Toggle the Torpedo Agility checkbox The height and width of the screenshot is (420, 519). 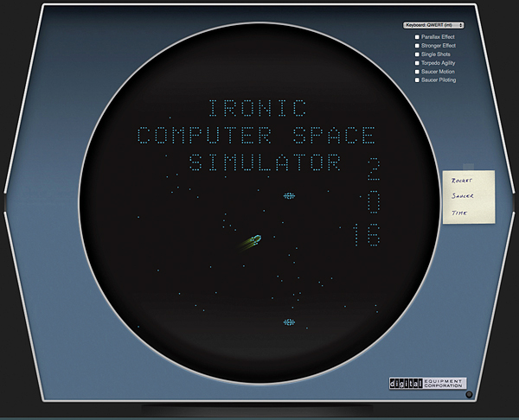pos(417,63)
